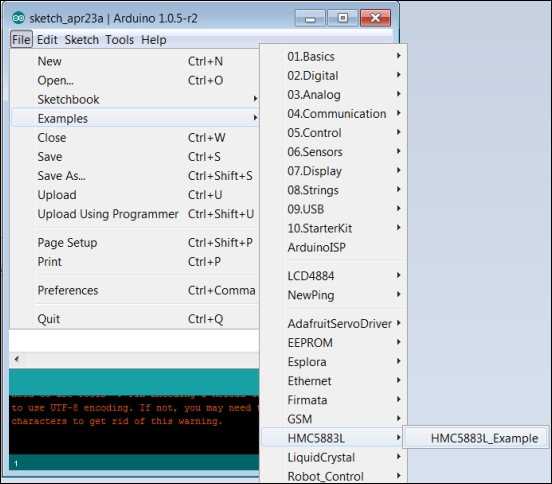Select Save in the File menu
Image resolution: width=552 pixels, height=484 pixels.
click(135, 156)
